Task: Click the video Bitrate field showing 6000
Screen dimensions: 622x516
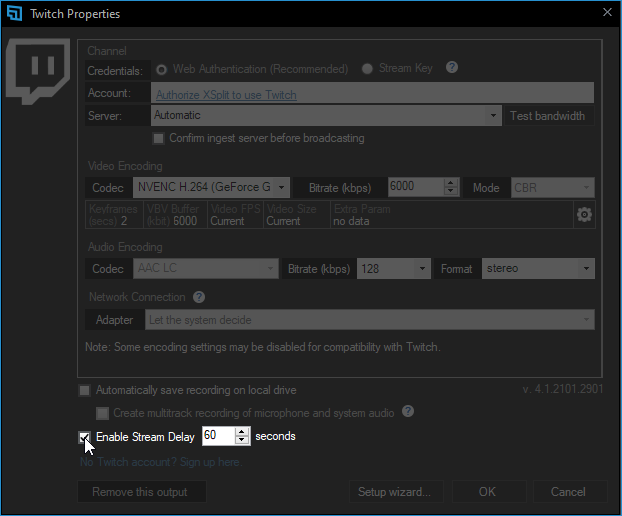Action: coord(415,187)
